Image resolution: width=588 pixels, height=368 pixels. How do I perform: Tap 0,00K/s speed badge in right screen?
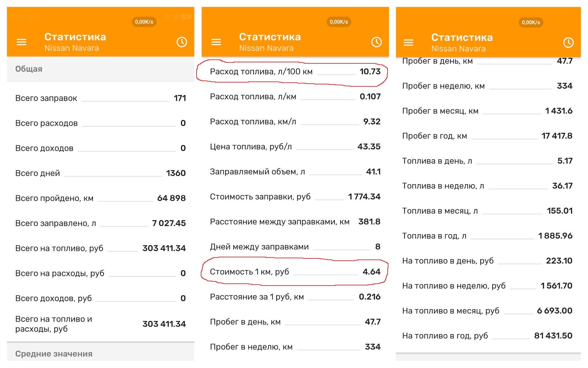[531, 22]
